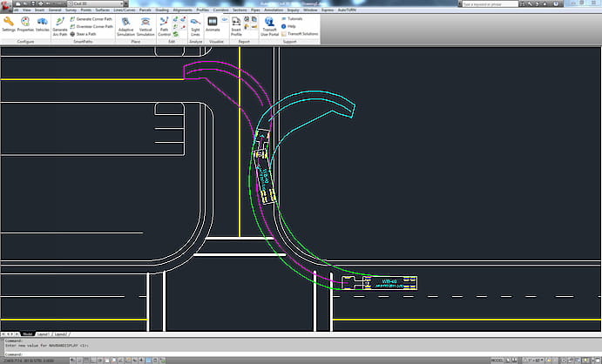Viewport: 602px width, 364px height.
Task: Open Help in Support panel
Action: 288,26
